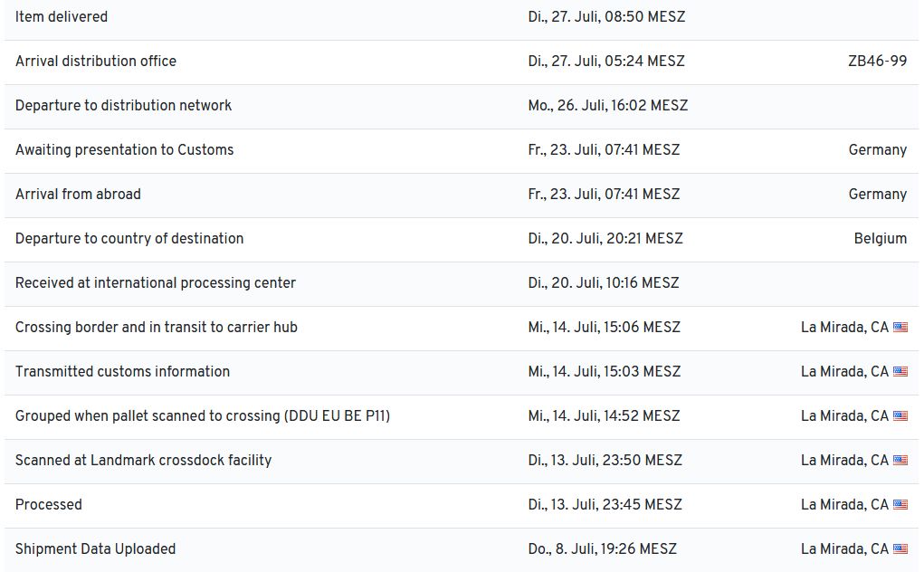Select the Item delivered status text
The width and height of the screenshot is (924, 572).
click(x=62, y=17)
